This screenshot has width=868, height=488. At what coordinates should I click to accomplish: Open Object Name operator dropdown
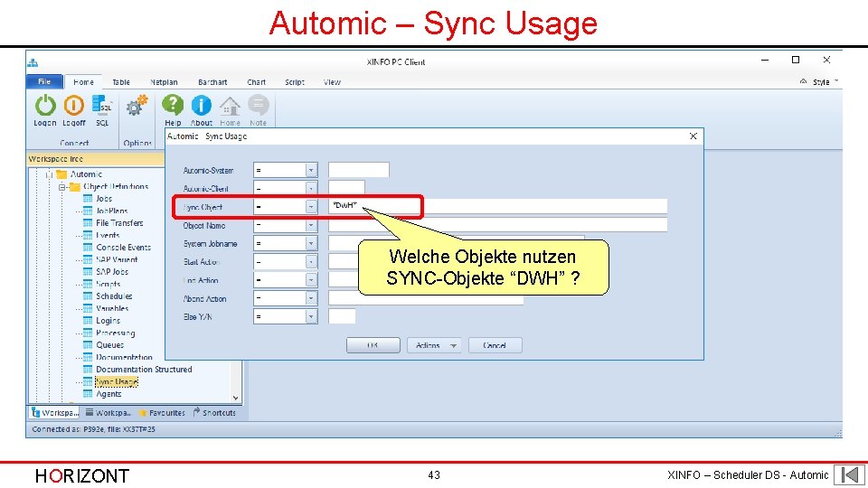311,225
